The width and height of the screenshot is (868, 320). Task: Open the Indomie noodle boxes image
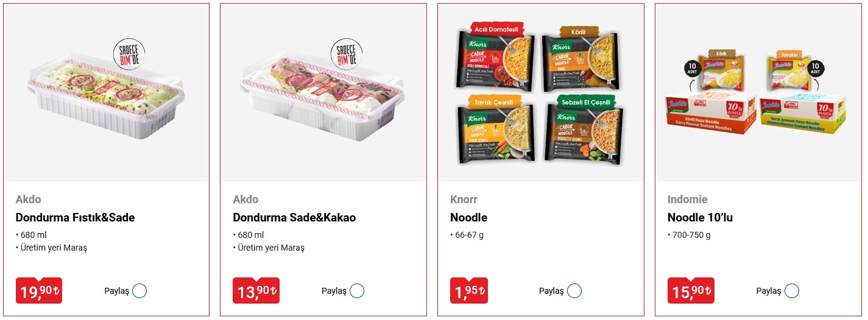(x=758, y=92)
